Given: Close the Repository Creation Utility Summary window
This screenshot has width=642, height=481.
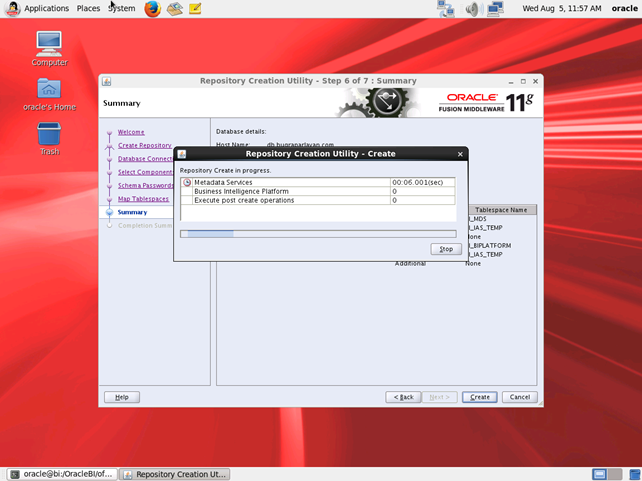Looking at the screenshot, I should [x=535, y=81].
